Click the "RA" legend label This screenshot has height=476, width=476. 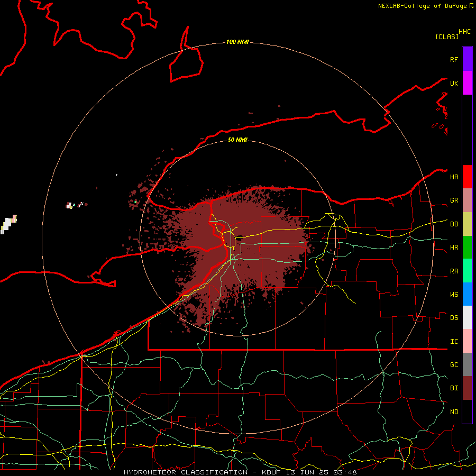pyautogui.click(x=454, y=271)
